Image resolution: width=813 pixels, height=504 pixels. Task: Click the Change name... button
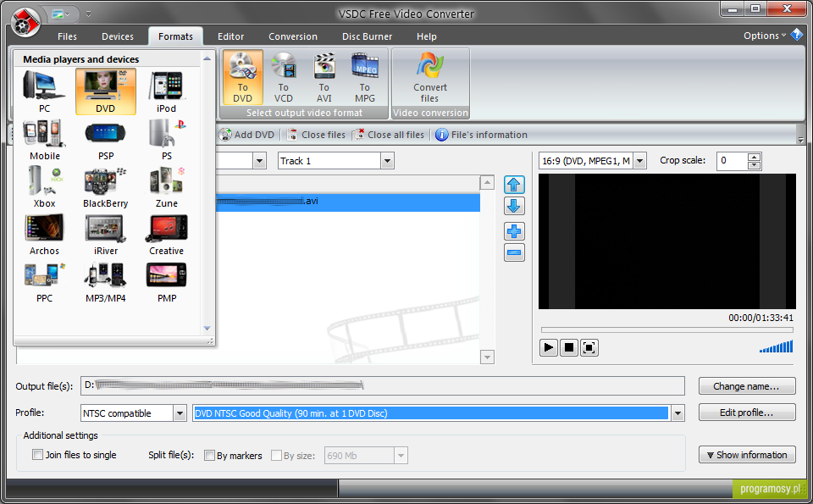(x=747, y=386)
